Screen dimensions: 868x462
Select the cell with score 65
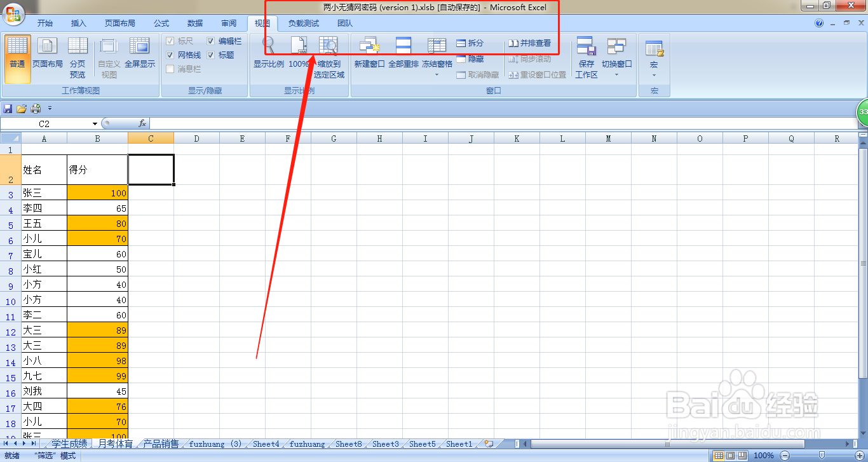[97, 208]
